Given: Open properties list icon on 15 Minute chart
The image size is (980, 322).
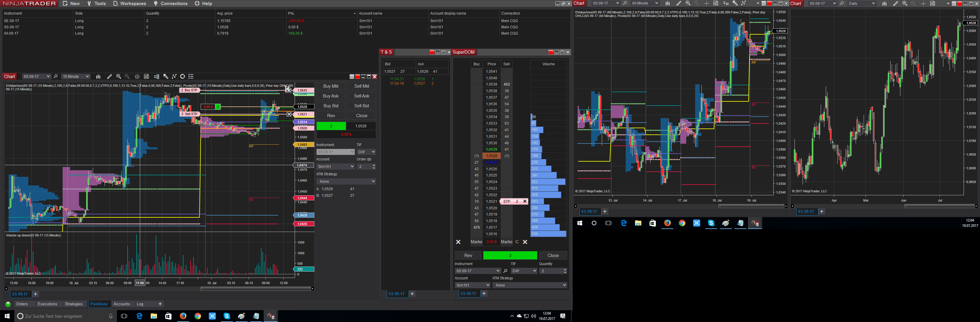Looking at the screenshot, I should coord(191,76).
